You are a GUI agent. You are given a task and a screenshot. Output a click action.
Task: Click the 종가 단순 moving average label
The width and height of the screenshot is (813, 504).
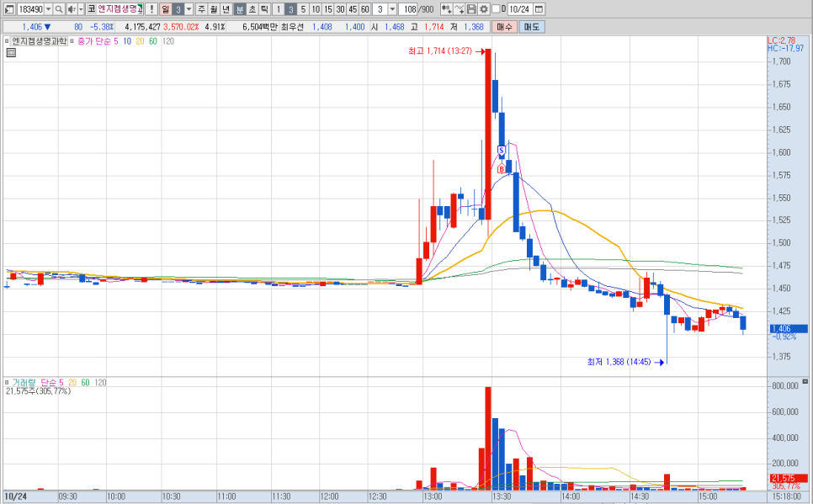[94, 41]
